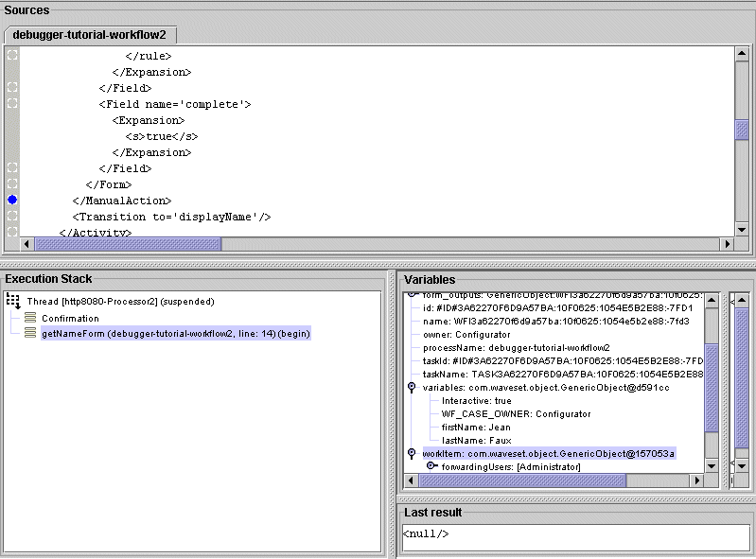Toggle the breakpoint marker beside </Form>

coord(12,184)
